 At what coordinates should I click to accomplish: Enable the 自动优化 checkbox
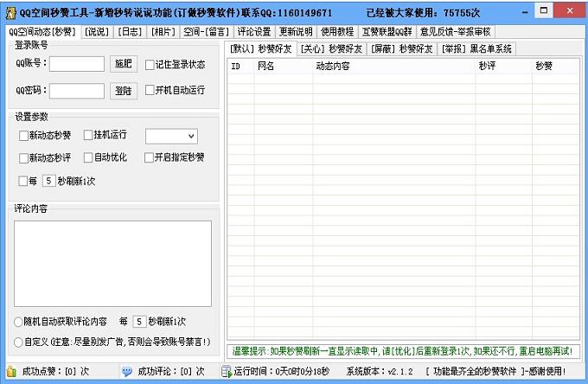(x=88, y=157)
